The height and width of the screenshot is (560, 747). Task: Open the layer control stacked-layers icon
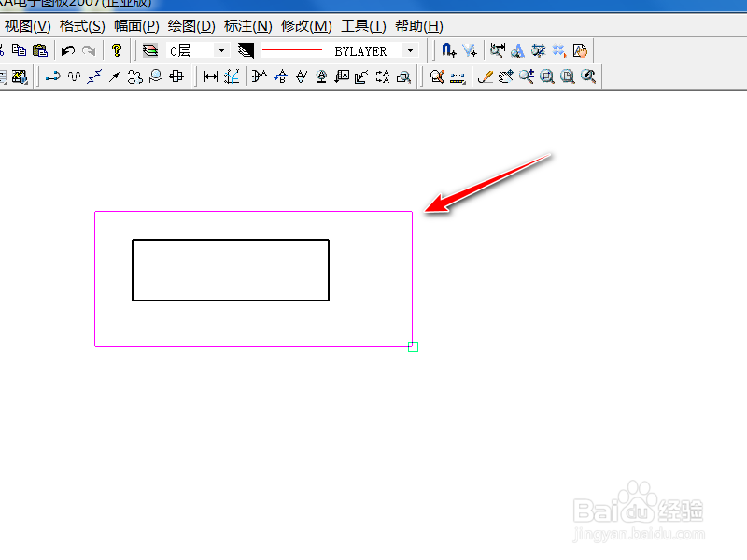tap(150, 50)
